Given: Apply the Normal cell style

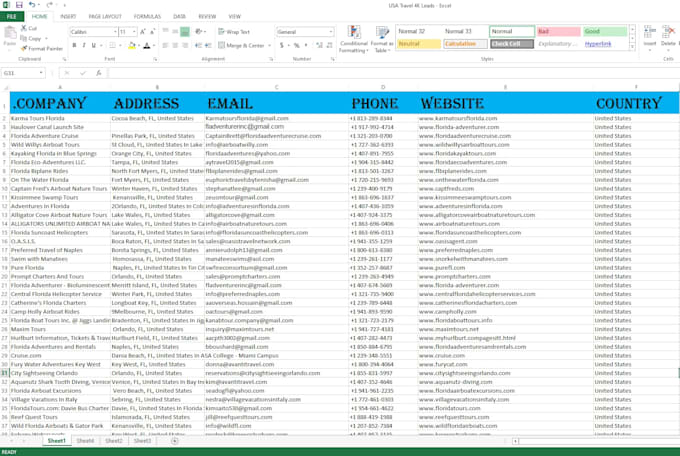Looking at the screenshot, I should pyautogui.click(x=512, y=31).
